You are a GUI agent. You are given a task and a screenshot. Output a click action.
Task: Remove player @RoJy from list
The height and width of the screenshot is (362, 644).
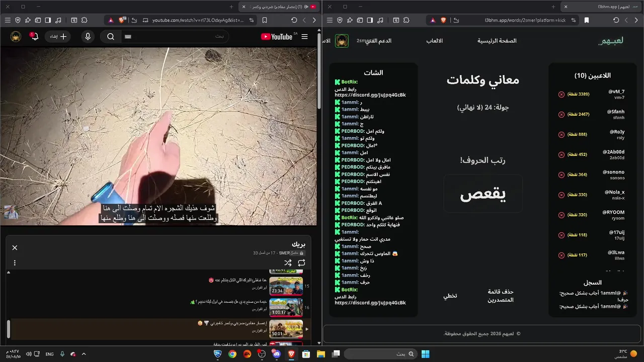pos(561,134)
